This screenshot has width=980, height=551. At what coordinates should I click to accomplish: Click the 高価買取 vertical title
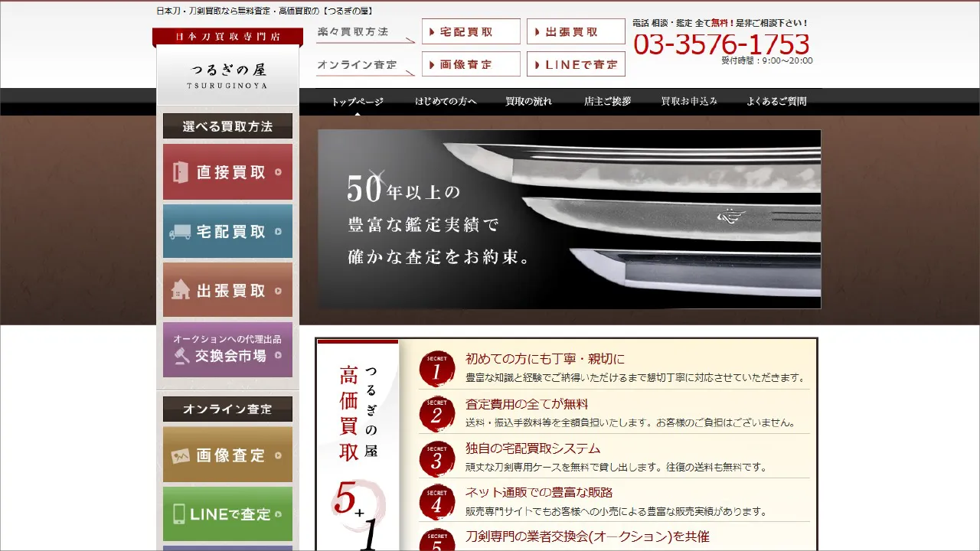349,414
